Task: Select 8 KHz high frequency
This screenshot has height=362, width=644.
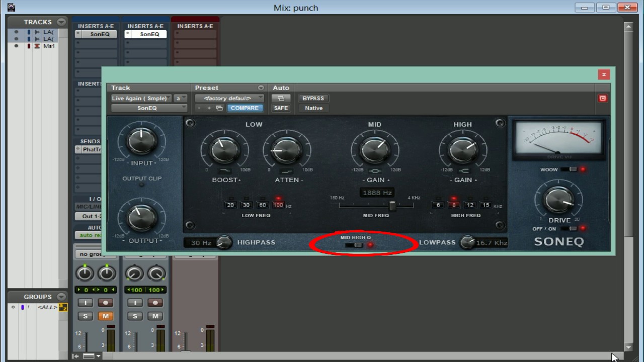Action: (454, 205)
